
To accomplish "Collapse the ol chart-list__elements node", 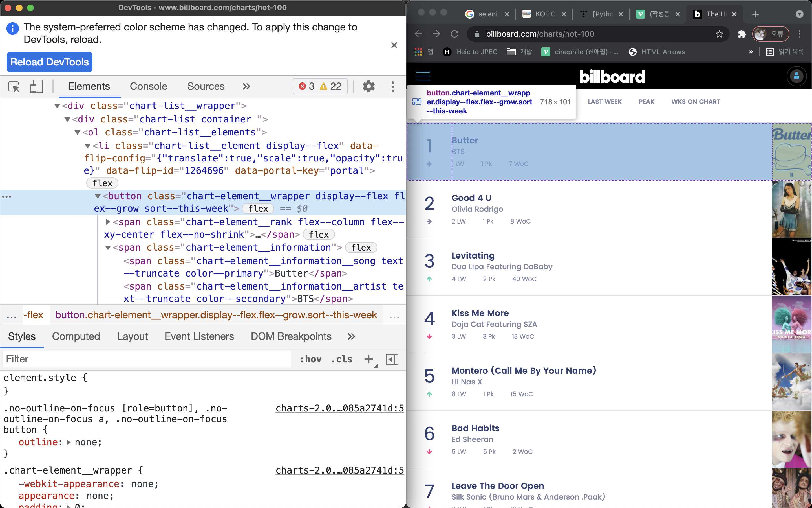I will point(78,133).
